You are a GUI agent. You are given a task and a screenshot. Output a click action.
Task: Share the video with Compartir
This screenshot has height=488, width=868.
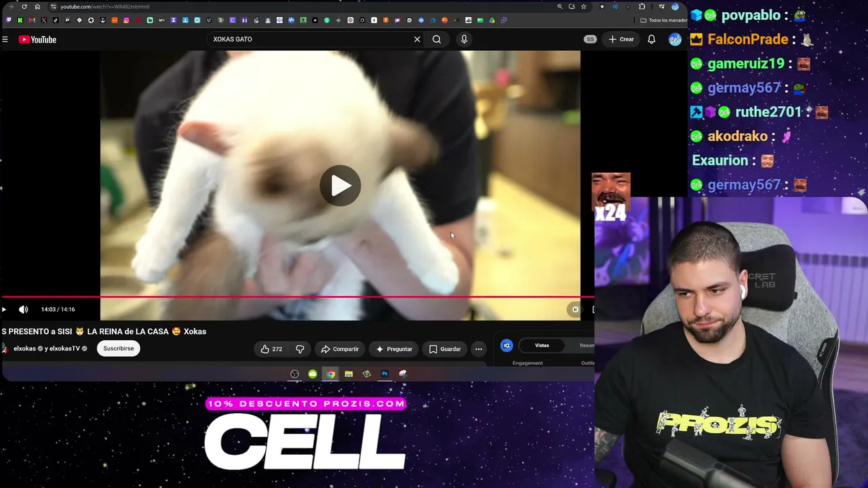pos(340,349)
